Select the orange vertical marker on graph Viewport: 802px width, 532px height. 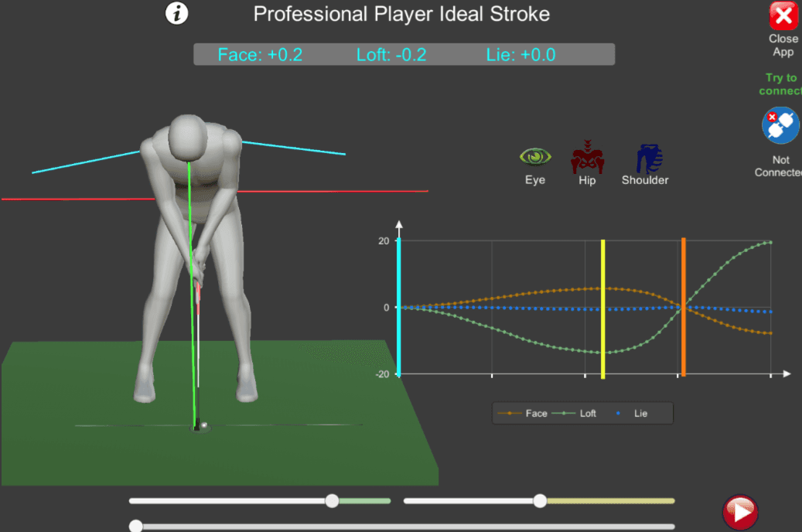(x=684, y=308)
